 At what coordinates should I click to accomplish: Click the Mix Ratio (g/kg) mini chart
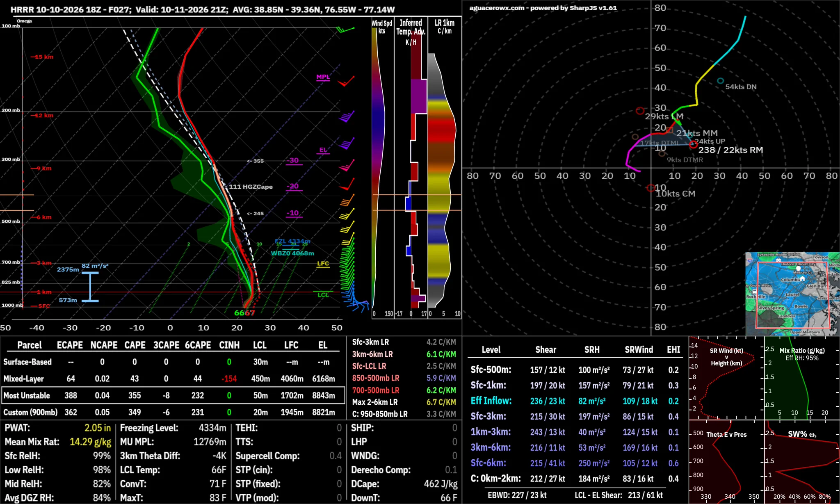(802, 378)
